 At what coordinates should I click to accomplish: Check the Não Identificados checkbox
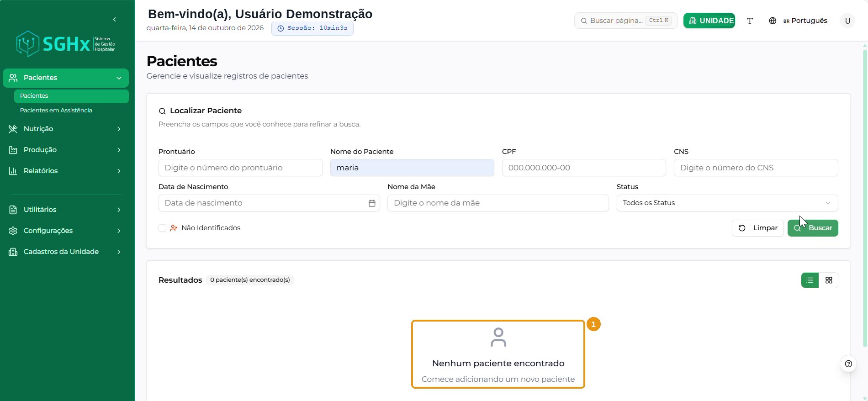[162, 228]
